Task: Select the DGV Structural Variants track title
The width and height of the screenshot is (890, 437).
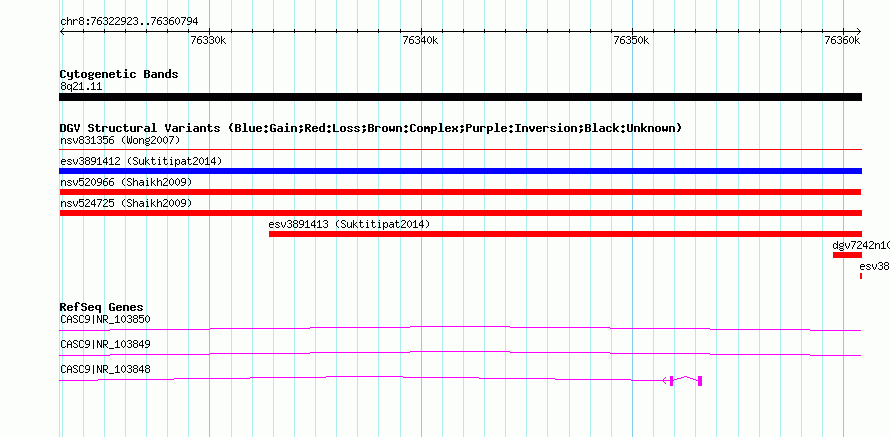Action: (x=371, y=128)
